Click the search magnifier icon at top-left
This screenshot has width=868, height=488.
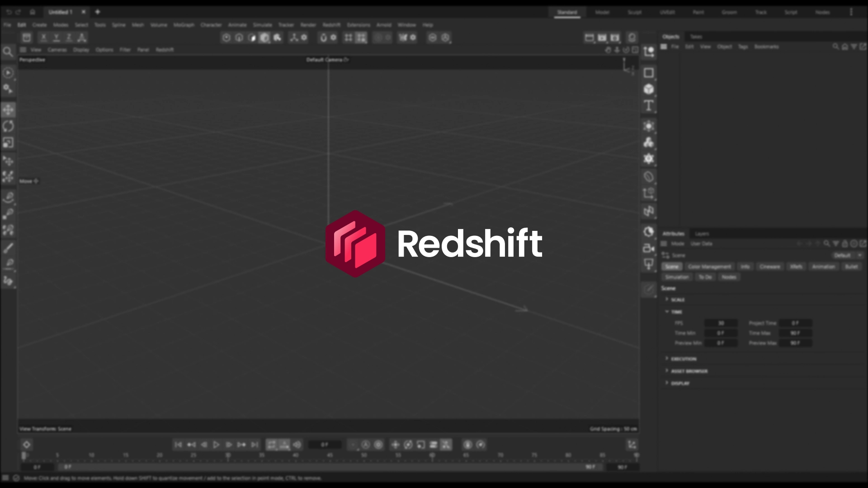(x=8, y=52)
